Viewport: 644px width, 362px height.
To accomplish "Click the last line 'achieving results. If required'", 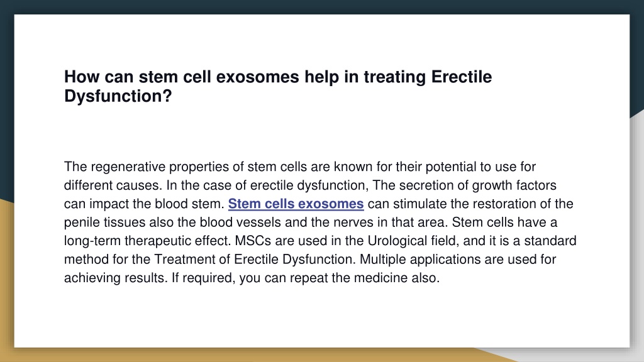I will (252, 277).
